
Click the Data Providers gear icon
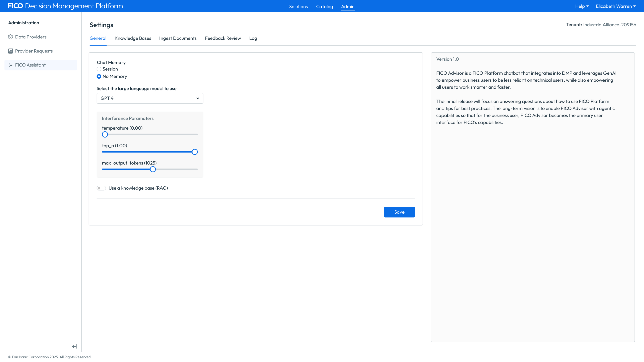(x=10, y=37)
